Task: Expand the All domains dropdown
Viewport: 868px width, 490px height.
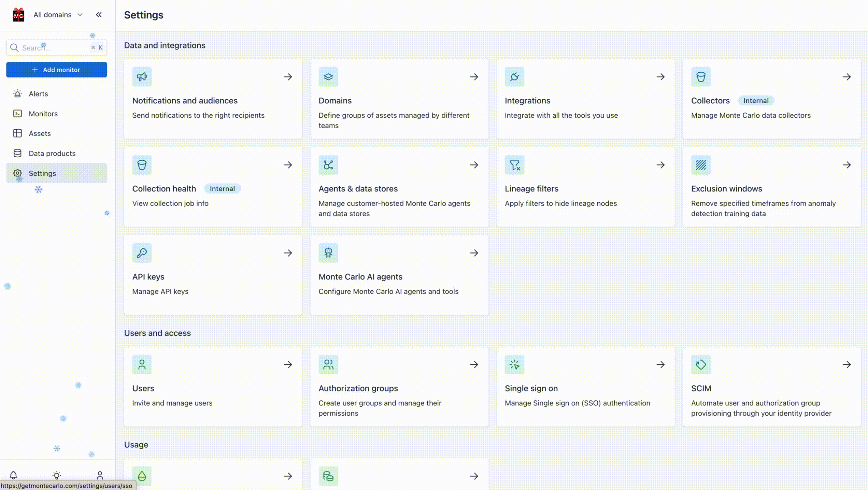Action: pos(58,15)
